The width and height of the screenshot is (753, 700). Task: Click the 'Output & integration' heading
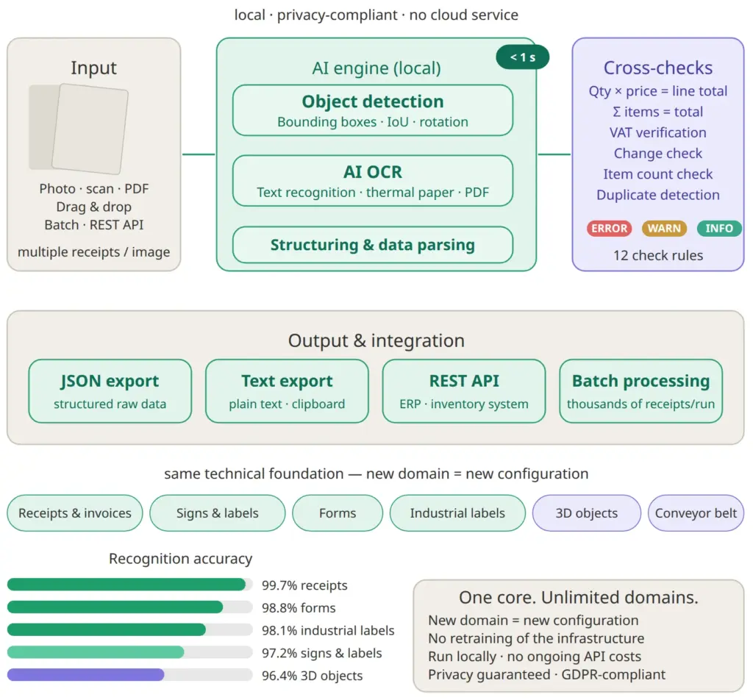[376, 340]
